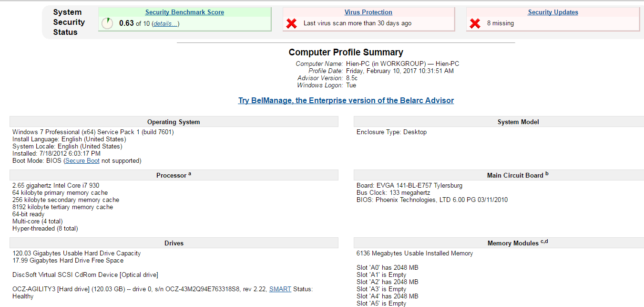Click the red X beside virus scan warning
This screenshot has height=307, width=644.
pyautogui.click(x=292, y=23)
